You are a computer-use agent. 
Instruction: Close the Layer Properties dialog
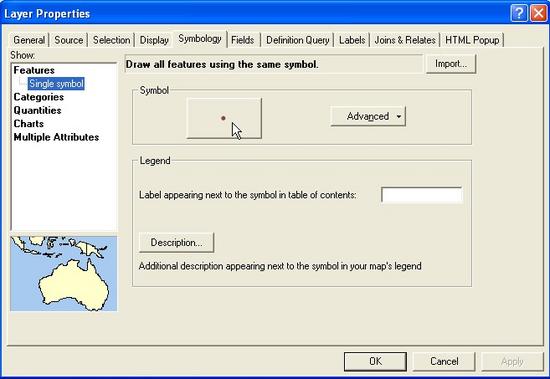[538, 14]
